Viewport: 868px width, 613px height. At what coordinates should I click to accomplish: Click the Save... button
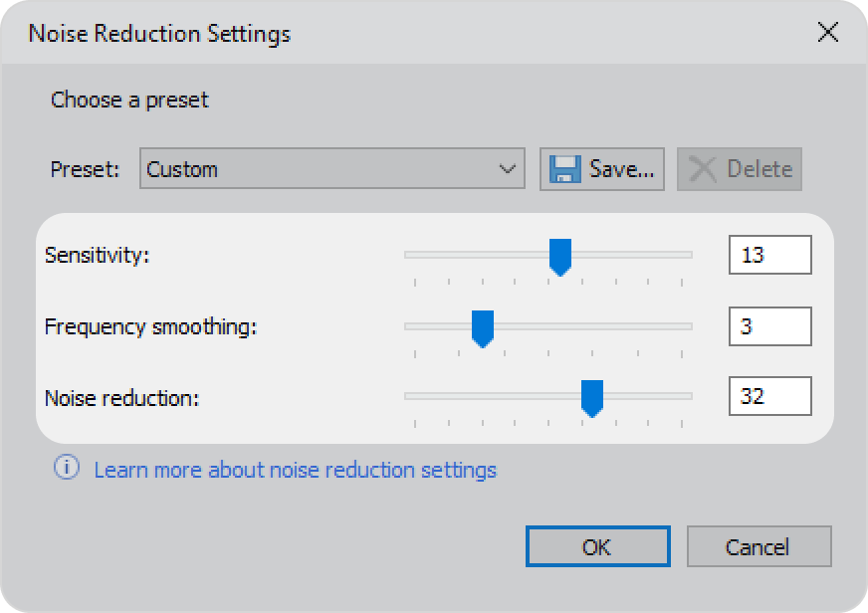602,169
